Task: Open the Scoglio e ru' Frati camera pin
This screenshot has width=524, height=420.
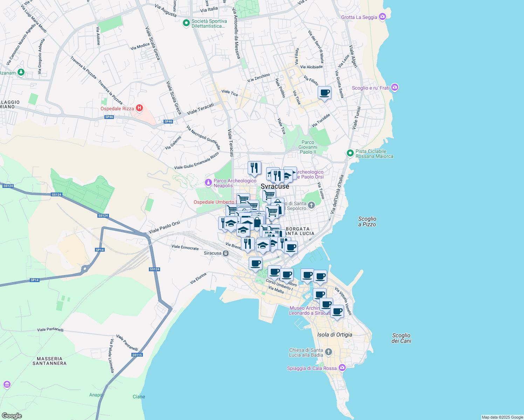Action: pos(395,87)
